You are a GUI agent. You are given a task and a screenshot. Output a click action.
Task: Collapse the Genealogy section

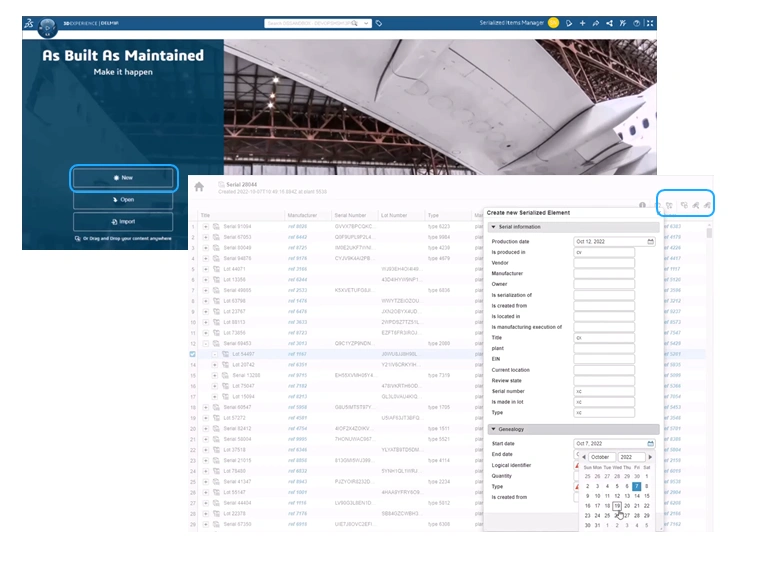coord(493,429)
